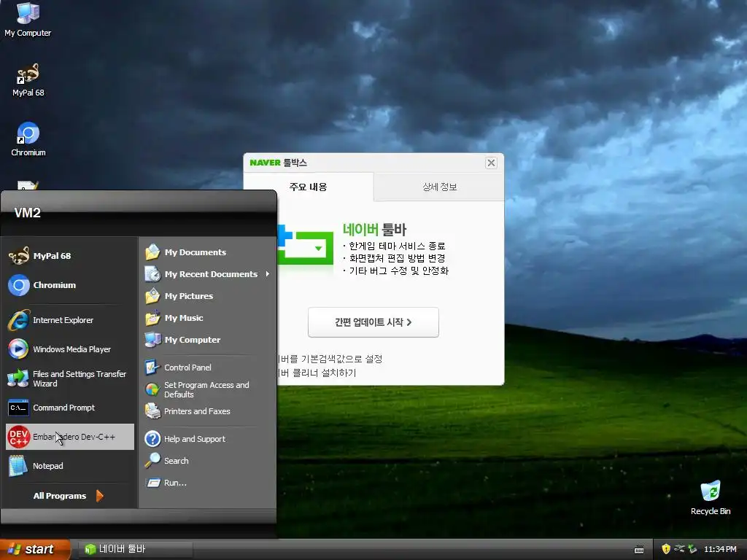Start Windows Media Player
Image resolution: width=747 pixels, height=560 pixels.
coord(70,349)
